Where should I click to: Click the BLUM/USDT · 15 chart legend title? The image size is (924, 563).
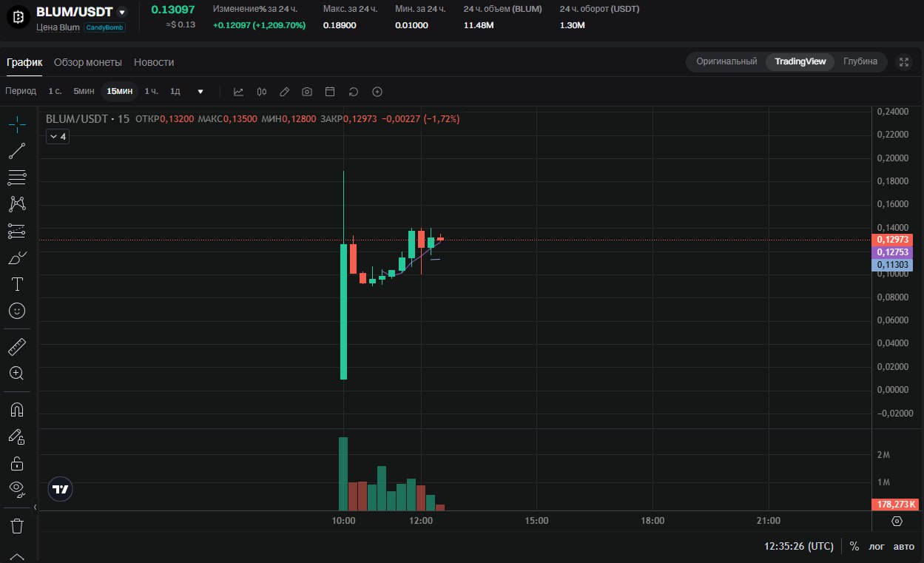click(87, 118)
